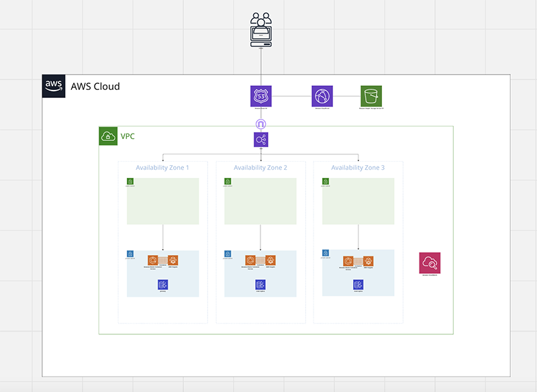
Task: Select the green S3 bucket icon
Action: pyautogui.click(x=371, y=96)
